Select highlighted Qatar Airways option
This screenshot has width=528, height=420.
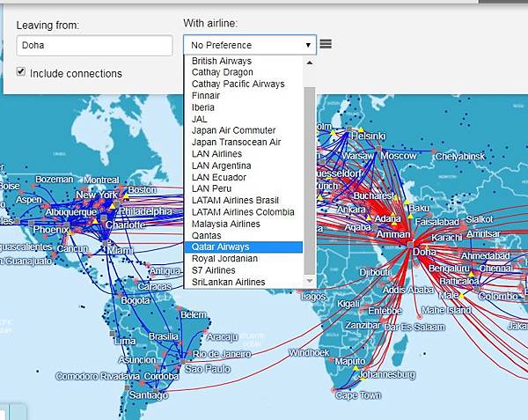tap(244, 247)
